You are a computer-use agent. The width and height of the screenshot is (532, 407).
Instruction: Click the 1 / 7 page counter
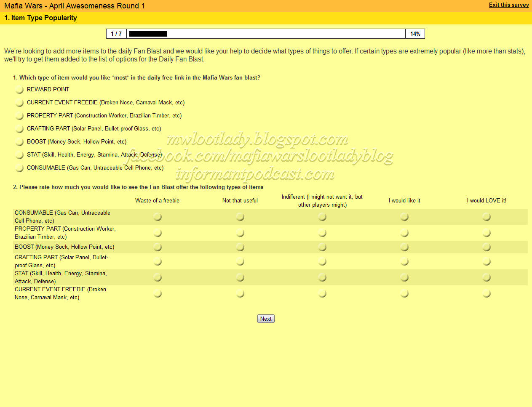(116, 34)
